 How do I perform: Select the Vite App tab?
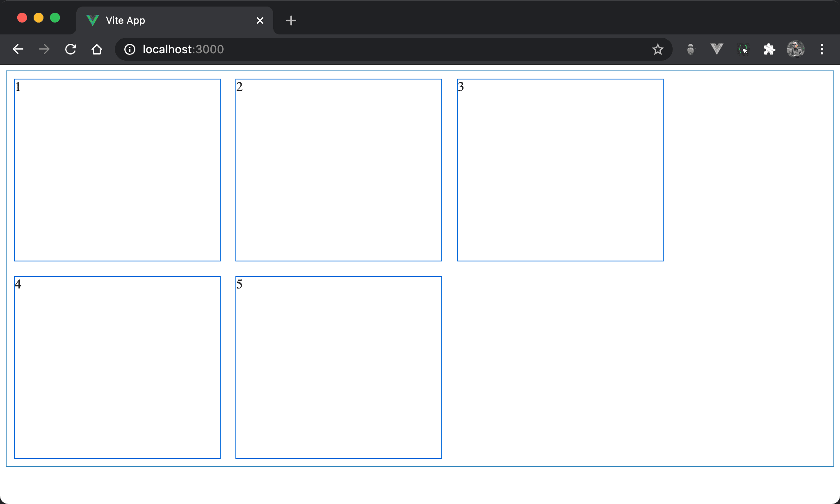pyautogui.click(x=164, y=20)
